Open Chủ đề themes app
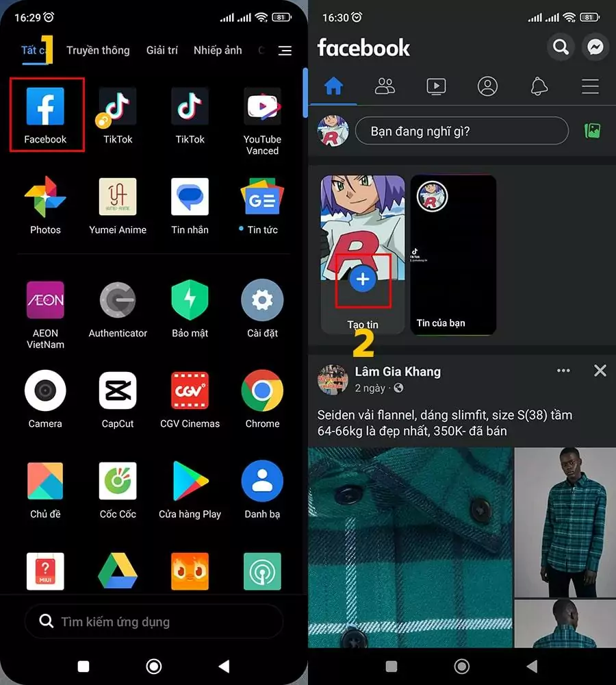This screenshot has height=685, width=616. point(45,481)
